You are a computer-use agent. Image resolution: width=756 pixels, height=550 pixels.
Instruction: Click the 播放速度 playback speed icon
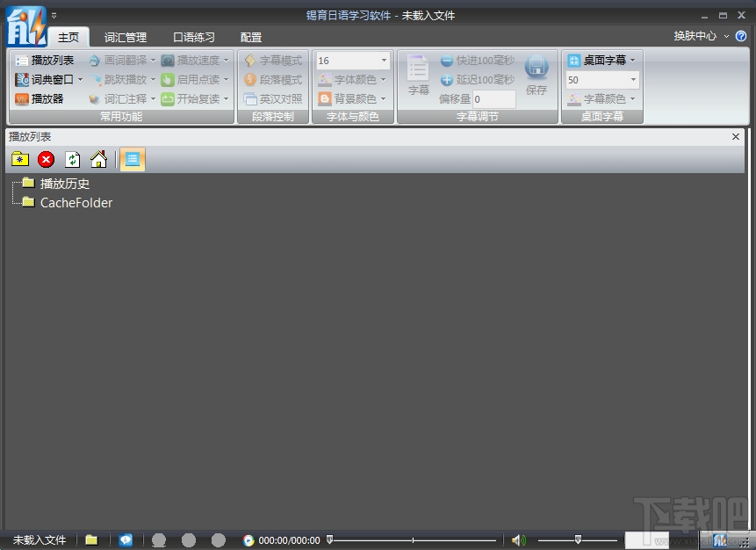coord(168,61)
